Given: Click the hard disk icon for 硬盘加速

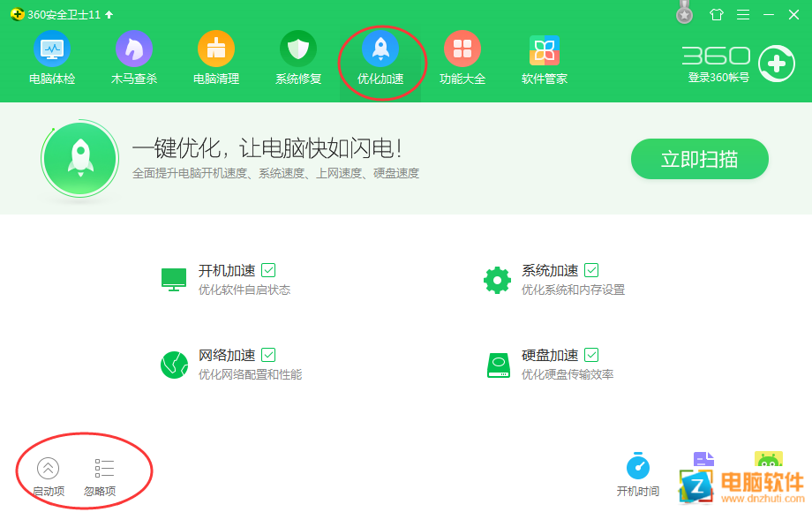Looking at the screenshot, I should point(498,365).
